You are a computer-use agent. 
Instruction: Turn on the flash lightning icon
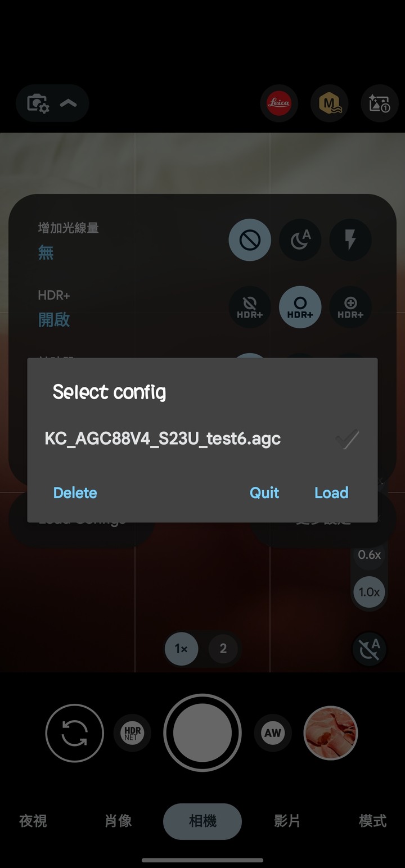point(350,241)
